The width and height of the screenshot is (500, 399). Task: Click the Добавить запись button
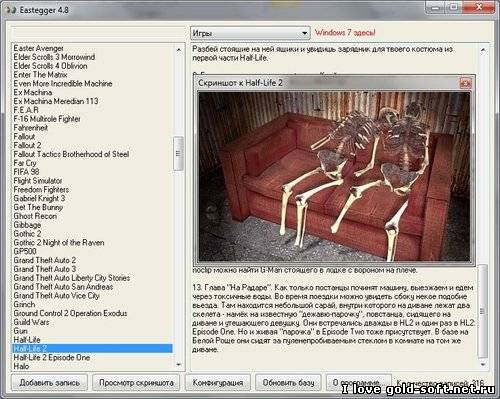[x=49, y=383]
